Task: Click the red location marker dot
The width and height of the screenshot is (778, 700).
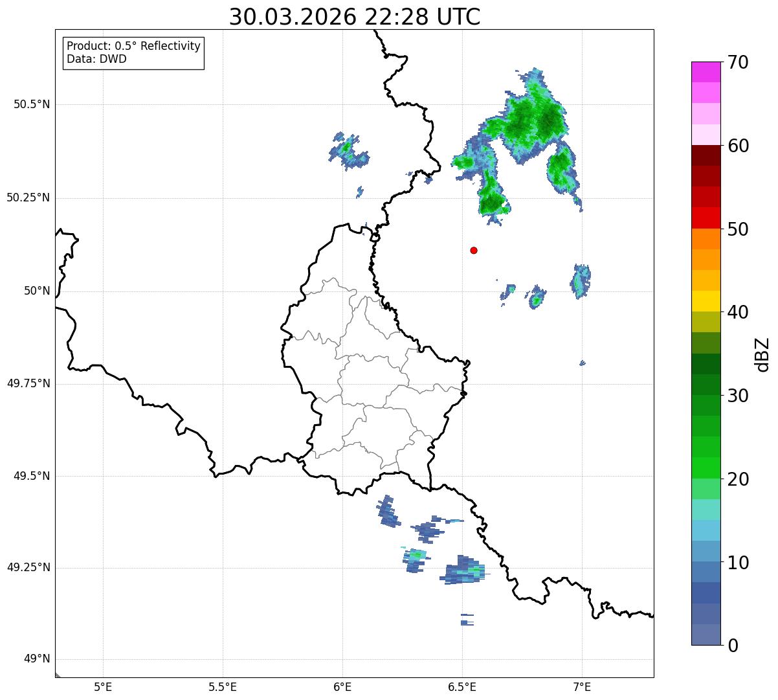Action: coord(474,250)
